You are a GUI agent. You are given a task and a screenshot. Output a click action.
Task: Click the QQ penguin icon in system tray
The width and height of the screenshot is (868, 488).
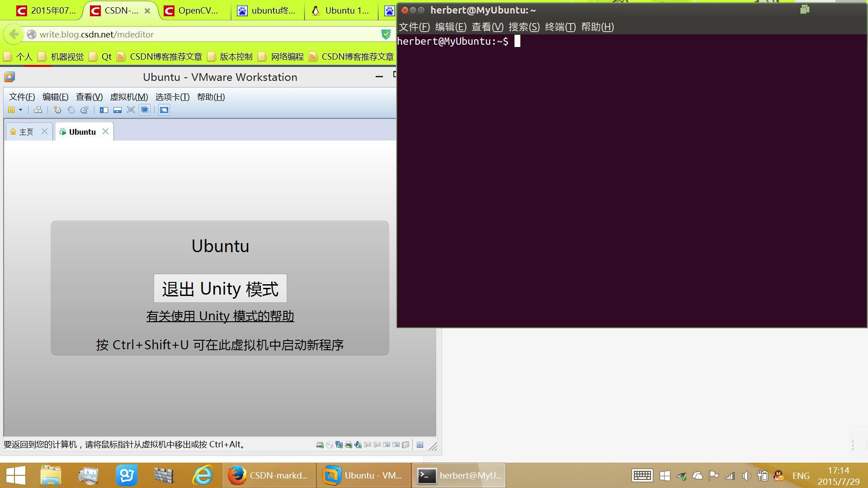tap(778, 475)
